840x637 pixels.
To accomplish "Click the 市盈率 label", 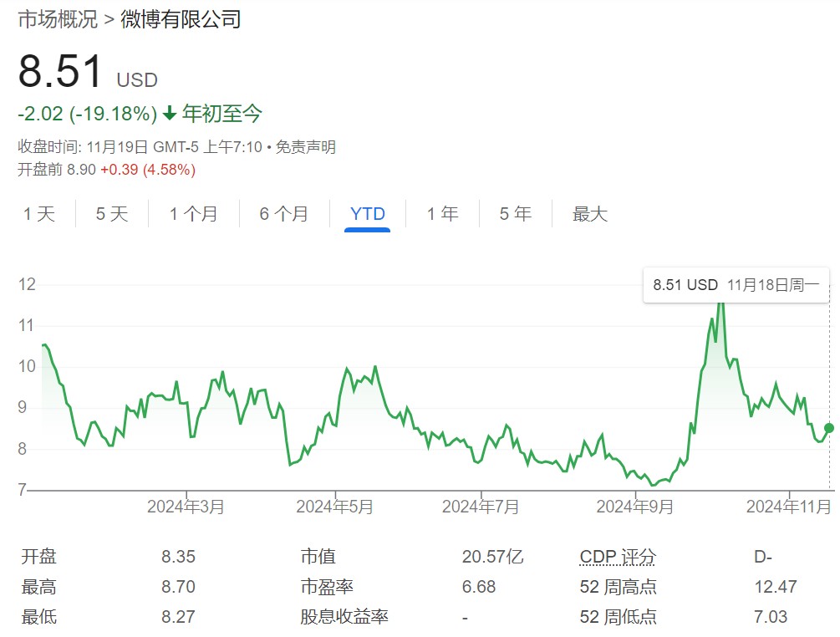I will coord(327,587).
